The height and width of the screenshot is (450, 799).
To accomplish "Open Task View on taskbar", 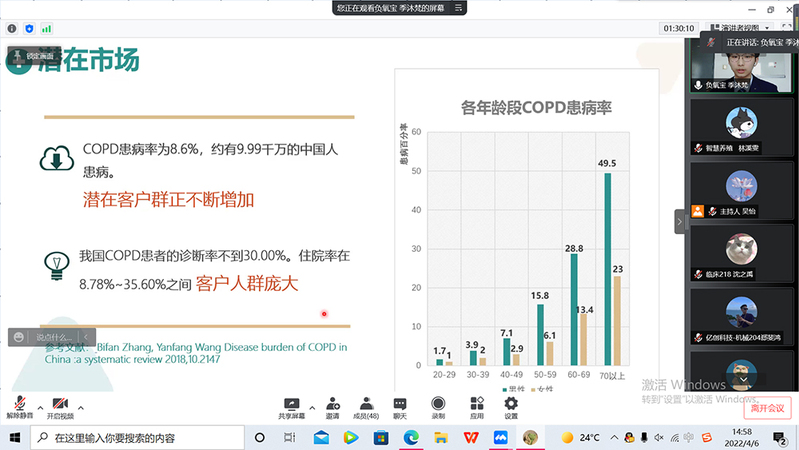I will pyautogui.click(x=289, y=437).
